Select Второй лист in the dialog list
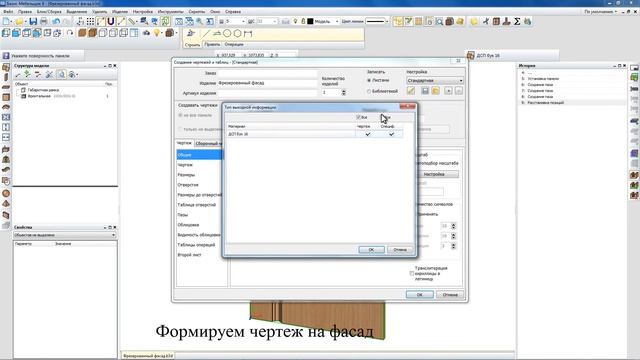 pyautogui.click(x=189, y=255)
